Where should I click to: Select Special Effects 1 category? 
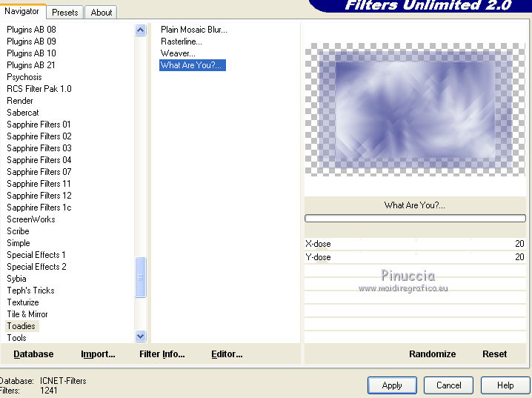(x=36, y=255)
